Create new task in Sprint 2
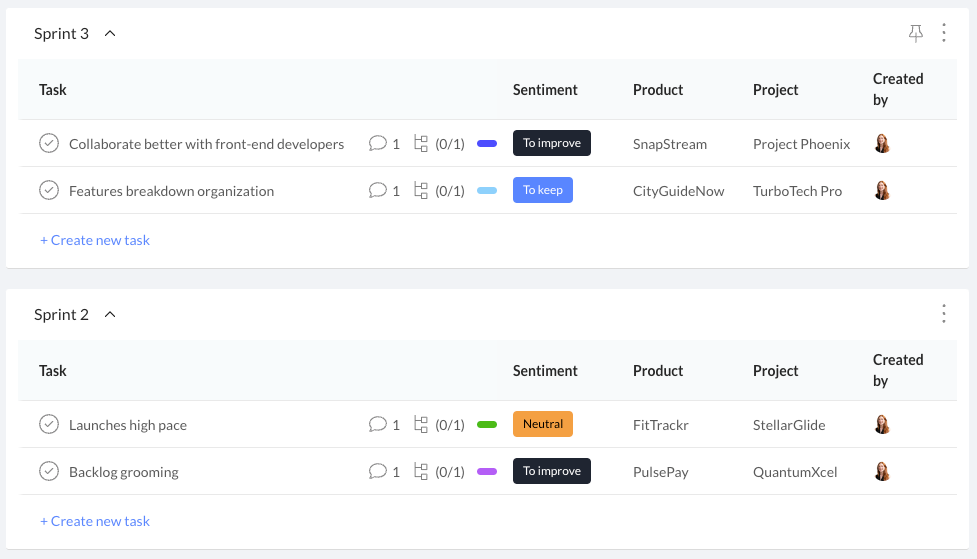Screen dimensions: 977x559 [x=95, y=521]
